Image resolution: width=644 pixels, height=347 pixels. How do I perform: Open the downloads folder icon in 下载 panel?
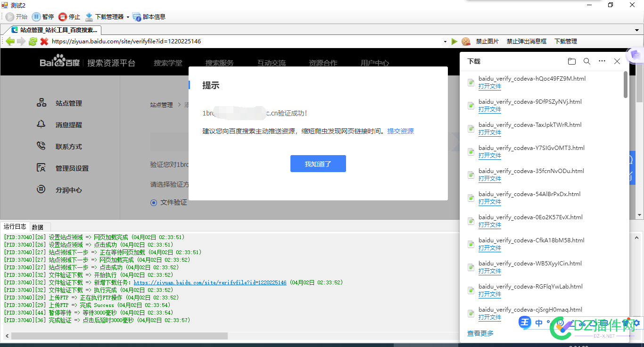pos(572,61)
